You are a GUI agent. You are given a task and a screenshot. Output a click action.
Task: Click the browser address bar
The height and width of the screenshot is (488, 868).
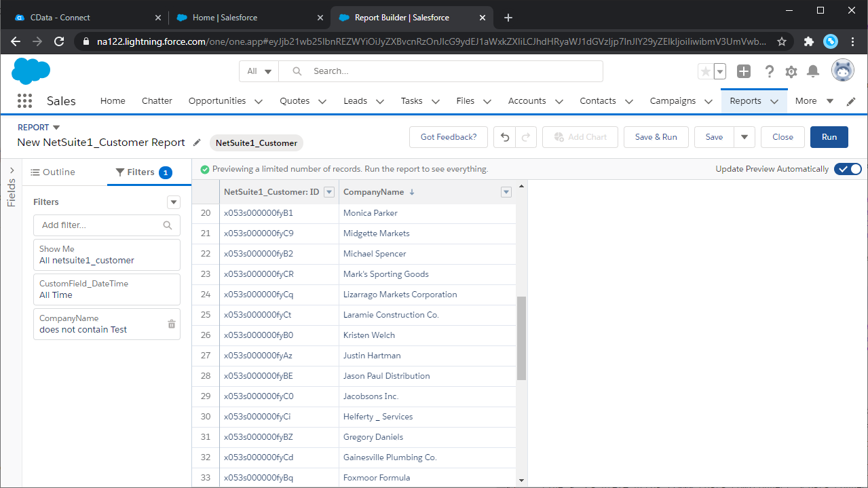coord(432,41)
